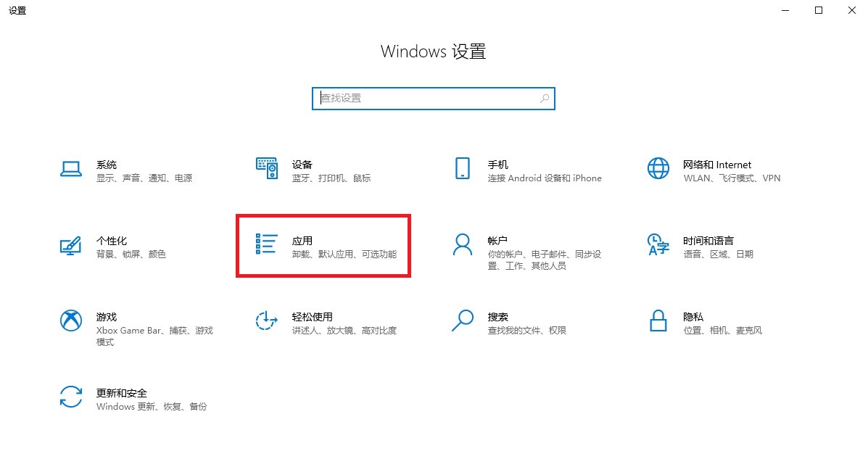
Task: Click WLAN、飞行模式、VPN description
Action: point(732,178)
